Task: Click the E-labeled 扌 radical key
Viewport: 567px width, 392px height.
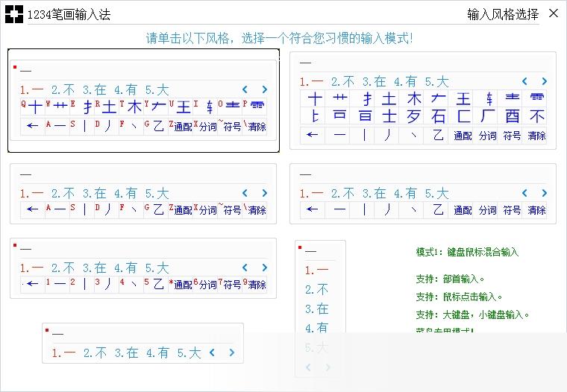Action: (82, 107)
